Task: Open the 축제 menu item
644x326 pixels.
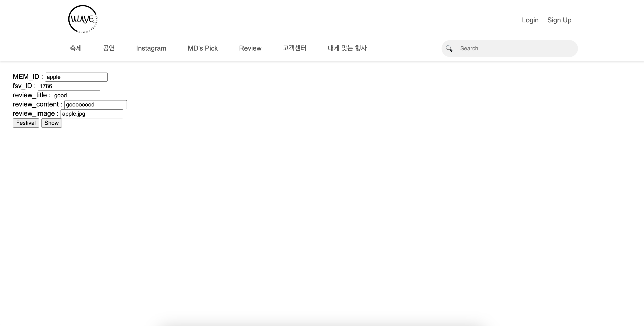Action: click(75, 48)
